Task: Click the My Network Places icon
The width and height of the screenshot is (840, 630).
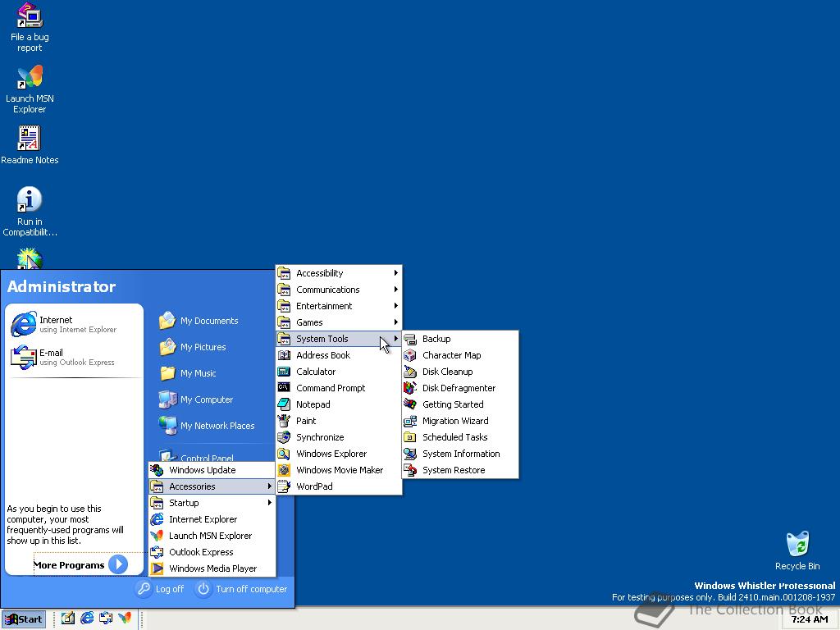Action: 167,426
